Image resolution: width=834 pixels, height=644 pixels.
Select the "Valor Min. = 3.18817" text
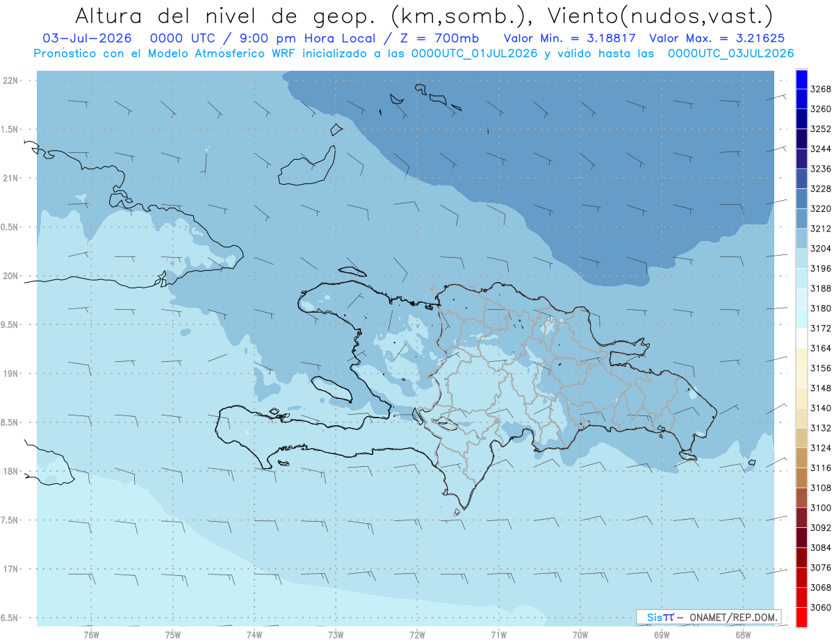click(571, 38)
